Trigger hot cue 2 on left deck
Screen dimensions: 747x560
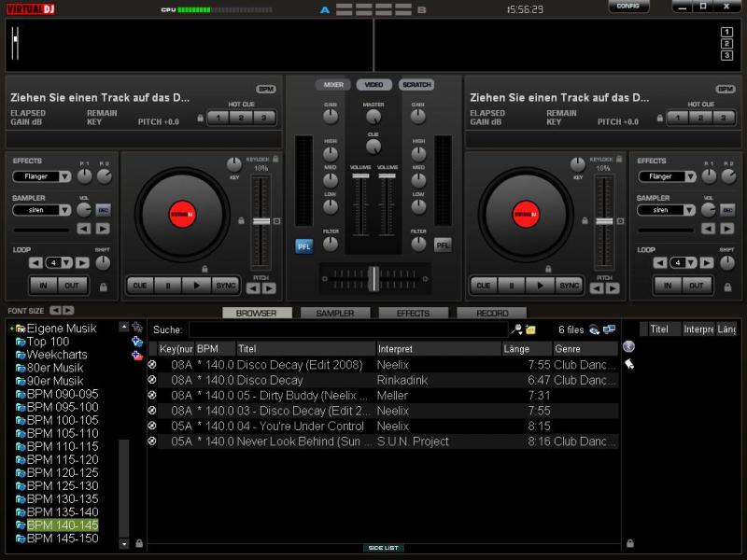coord(240,118)
